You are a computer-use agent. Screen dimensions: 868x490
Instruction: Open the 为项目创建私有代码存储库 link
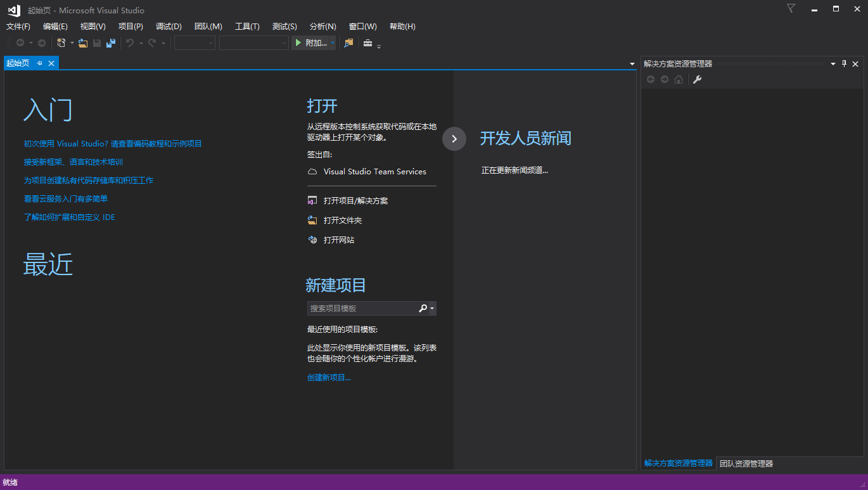click(x=89, y=181)
